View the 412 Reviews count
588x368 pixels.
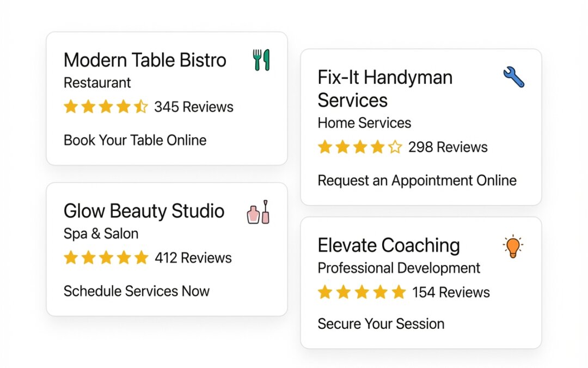click(x=193, y=258)
